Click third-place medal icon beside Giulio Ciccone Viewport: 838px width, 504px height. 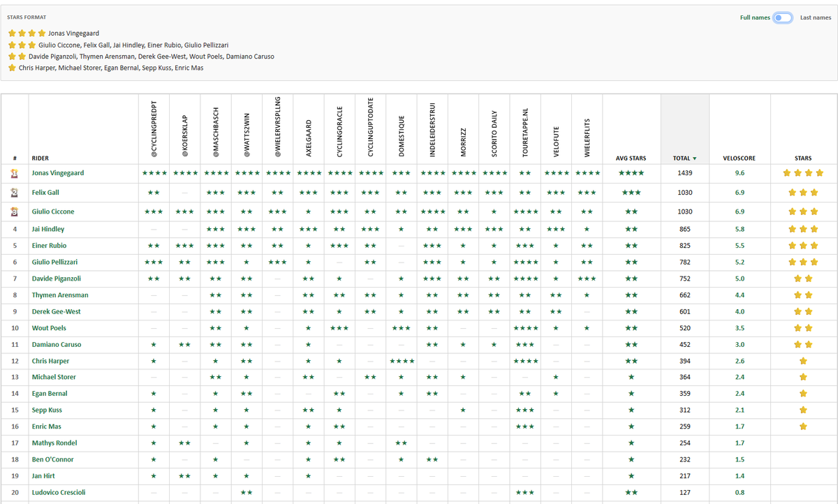pos(15,212)
